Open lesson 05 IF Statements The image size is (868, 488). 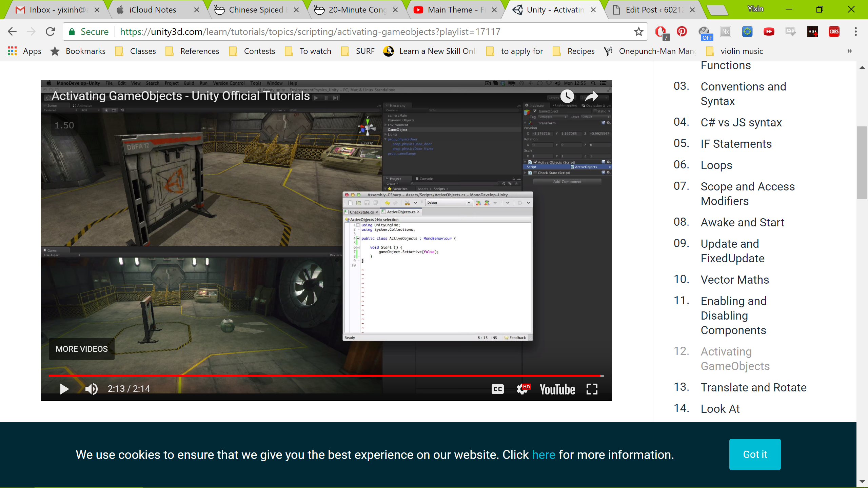pyautogui.click(x=736, y=144)
